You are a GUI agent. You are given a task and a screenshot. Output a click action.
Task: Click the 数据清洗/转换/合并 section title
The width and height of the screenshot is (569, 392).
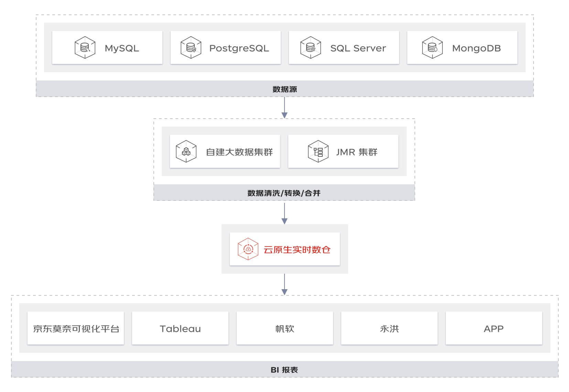(x=284, y=193)
